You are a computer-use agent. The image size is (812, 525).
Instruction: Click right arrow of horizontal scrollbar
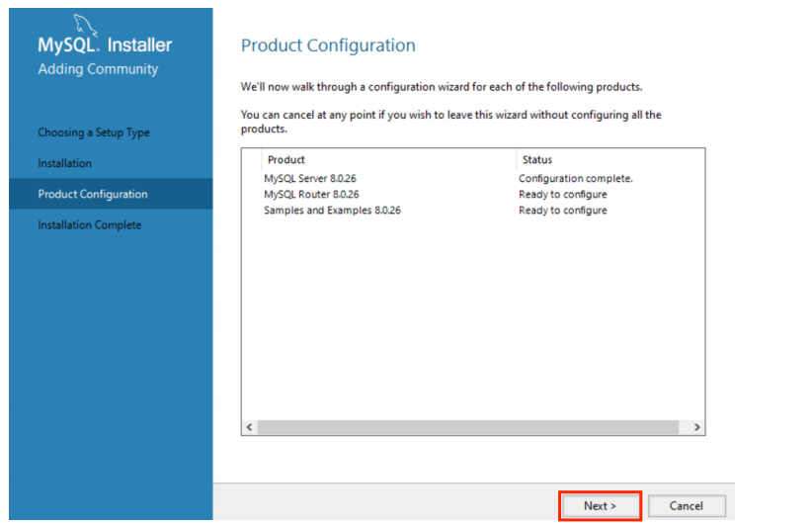click(x=697, y=427)
